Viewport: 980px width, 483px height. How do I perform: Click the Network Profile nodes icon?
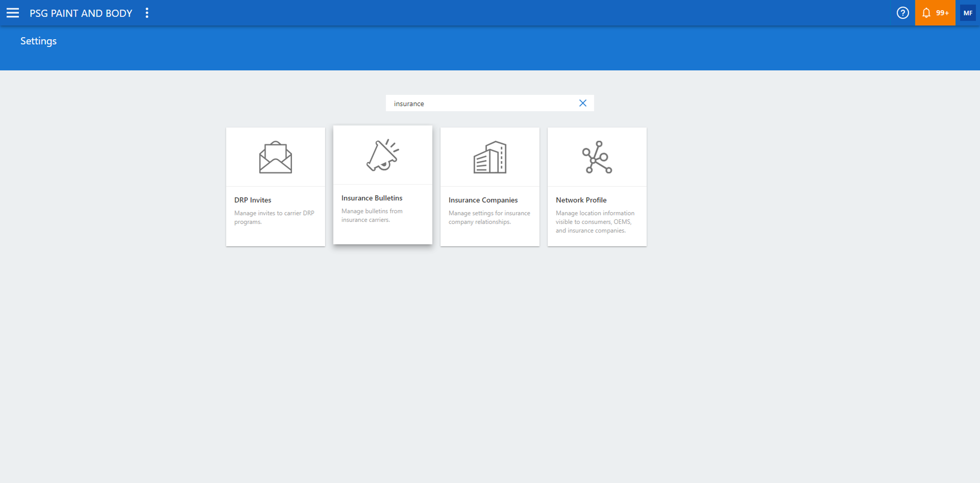pyautogui.click(x=597, y=157)
